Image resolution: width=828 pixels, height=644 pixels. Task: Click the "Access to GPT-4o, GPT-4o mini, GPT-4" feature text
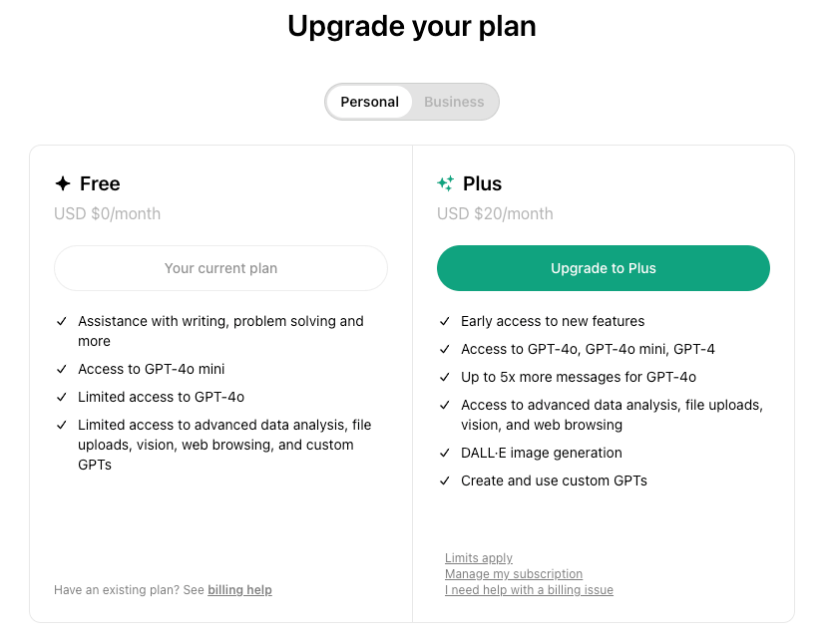click(588, 349)
